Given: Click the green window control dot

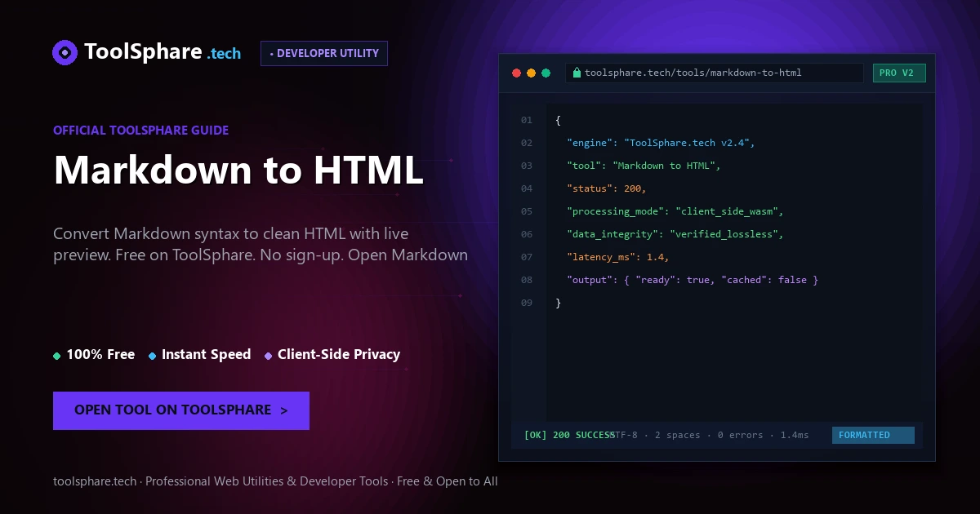Looking at the screenshot, I should click(x=546, y=73).
